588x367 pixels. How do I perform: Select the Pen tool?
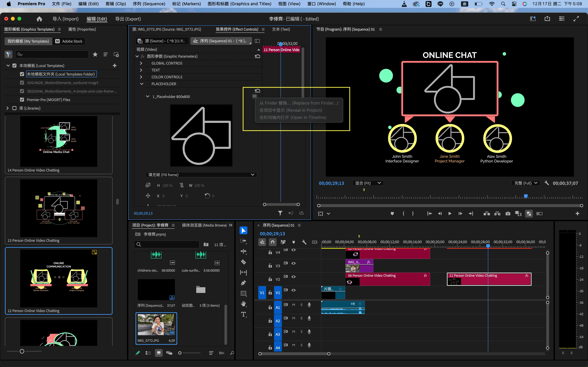tap(243, 283)
